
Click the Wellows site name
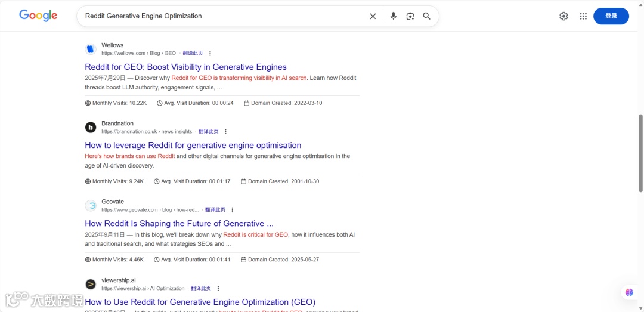pyautogui.click(x=113, y=45)
